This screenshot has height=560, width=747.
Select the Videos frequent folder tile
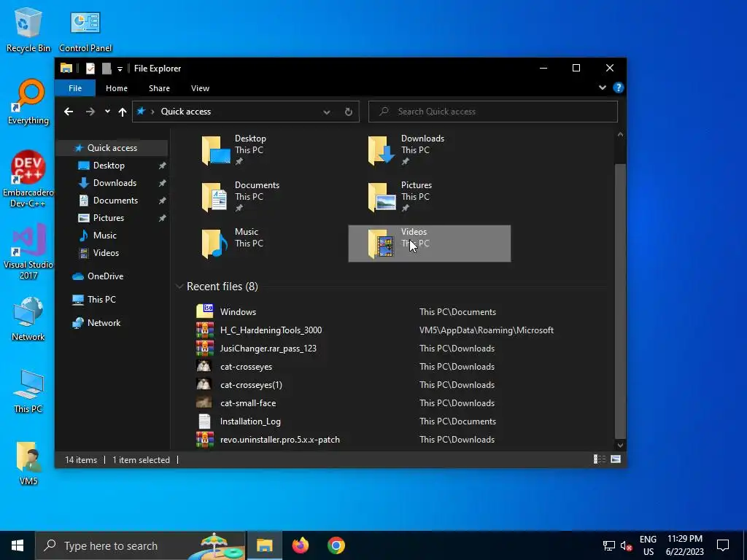(429, 244)
